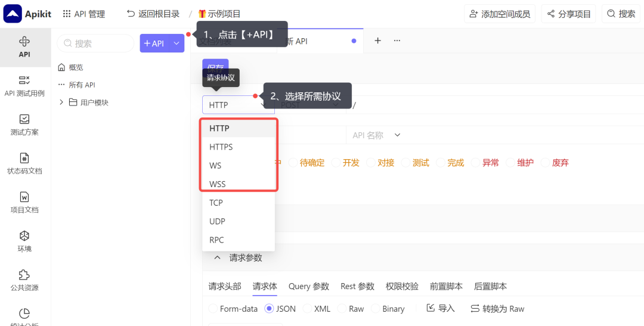Switch to Query 参数 tab
Image resolution: width=644 pixels, height=326 pixels.
pyautogui.click(x=309, y=286)
